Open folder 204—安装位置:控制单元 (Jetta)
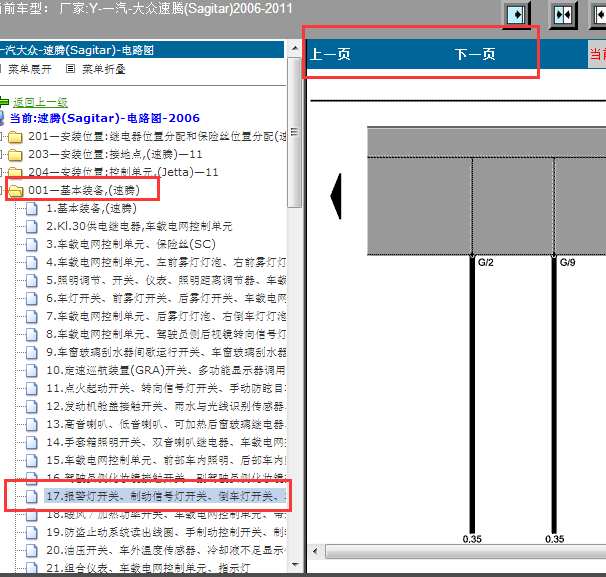 [x=123, y=172]
